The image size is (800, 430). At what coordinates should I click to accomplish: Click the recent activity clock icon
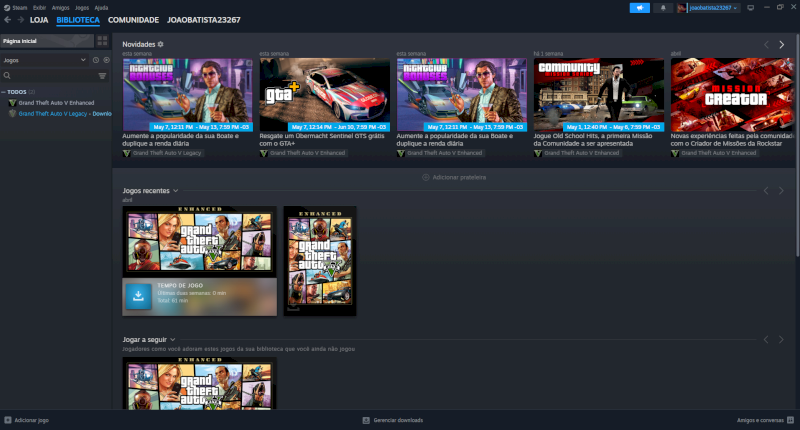(x=96, y=60)
